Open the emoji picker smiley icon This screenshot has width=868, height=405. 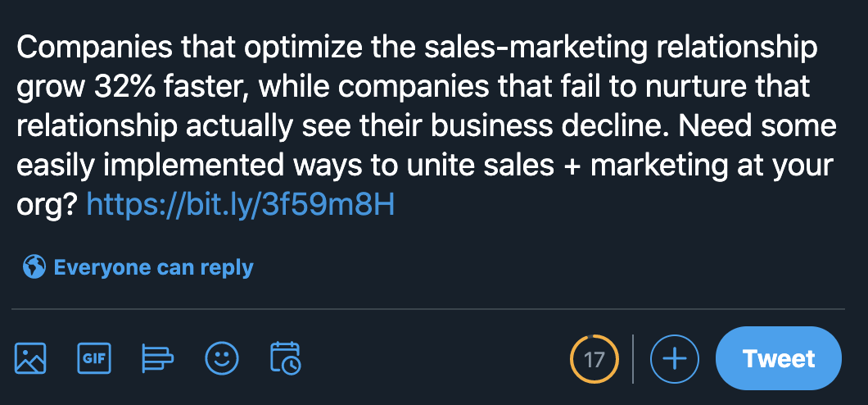pyautogui.click(x=222, y=358)
